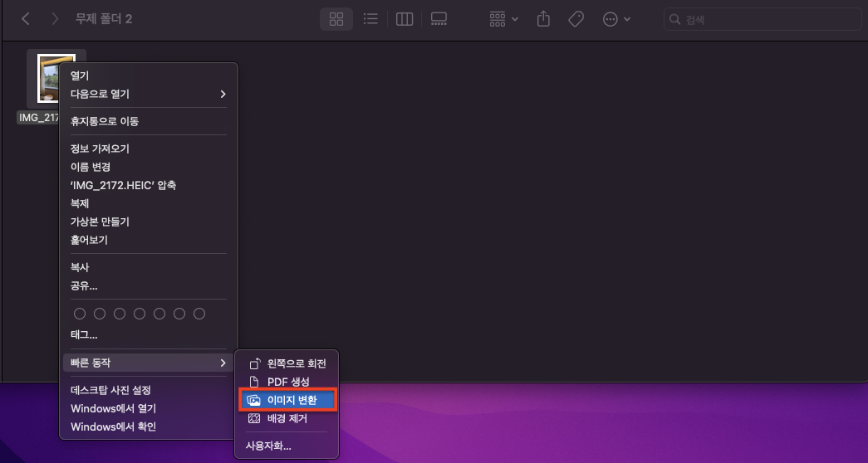Choose 다음으로 열기 menu entry
The height and width of the screenshot is (463, 868).
click(149, 94)
